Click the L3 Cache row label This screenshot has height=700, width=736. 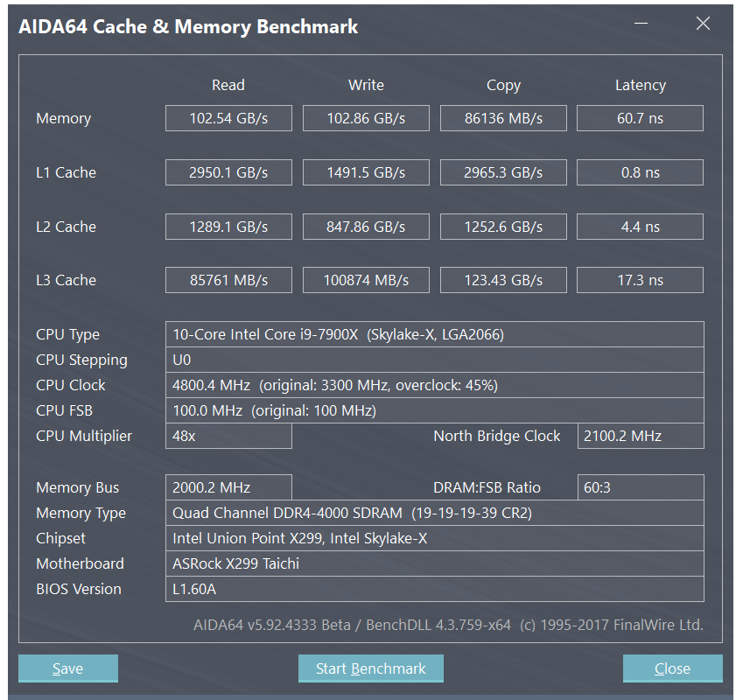pyautogui.click(x=67, y=280)
